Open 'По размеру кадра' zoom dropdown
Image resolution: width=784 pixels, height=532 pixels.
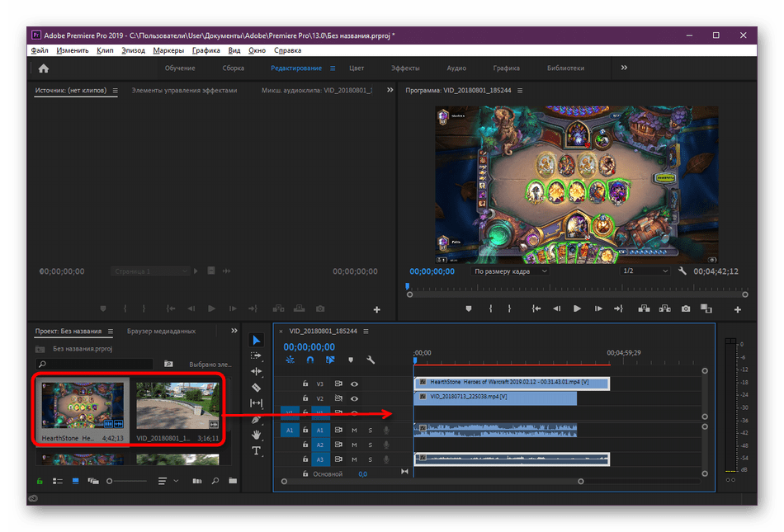509,271
